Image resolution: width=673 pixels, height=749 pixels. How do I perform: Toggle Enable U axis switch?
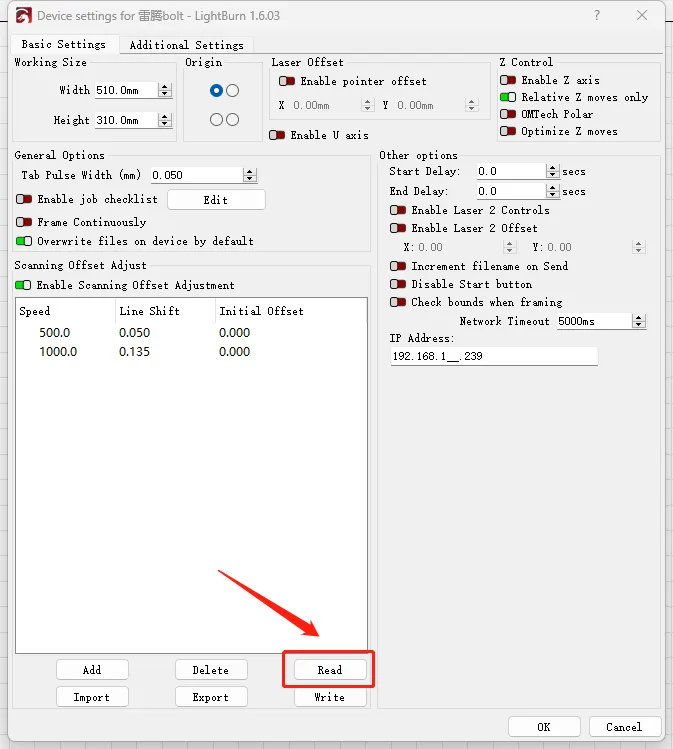(277, 135)
